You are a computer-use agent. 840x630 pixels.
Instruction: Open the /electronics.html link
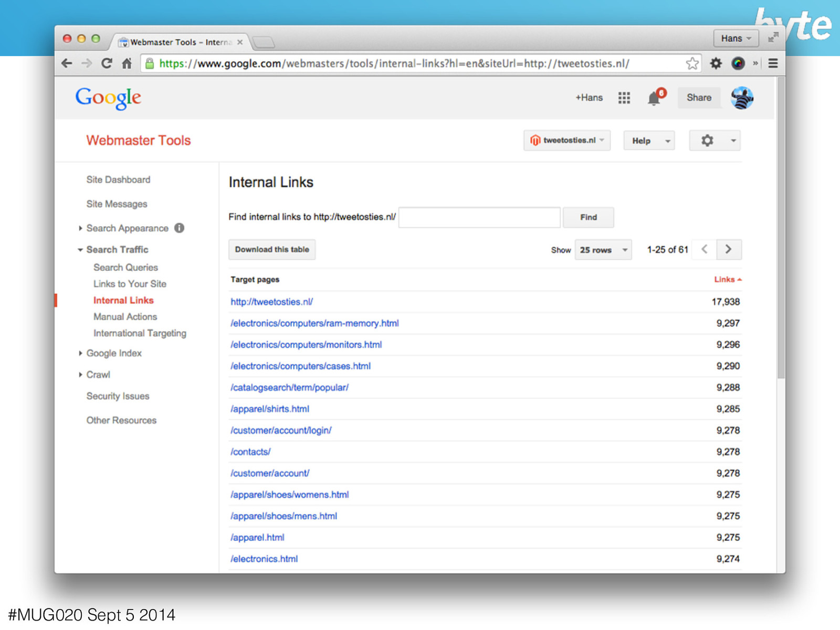(264, 559)
